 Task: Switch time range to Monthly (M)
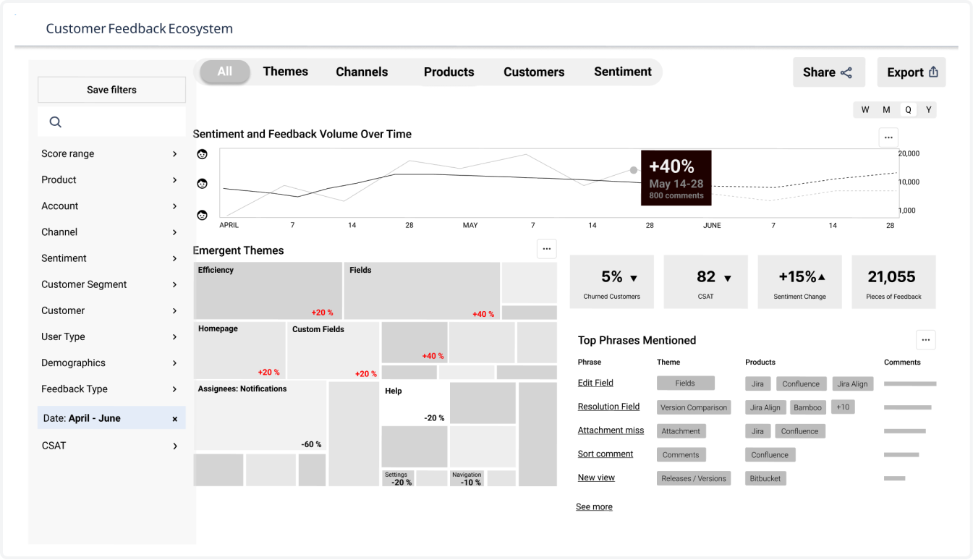pyautogui.click(x=886, y=110)
